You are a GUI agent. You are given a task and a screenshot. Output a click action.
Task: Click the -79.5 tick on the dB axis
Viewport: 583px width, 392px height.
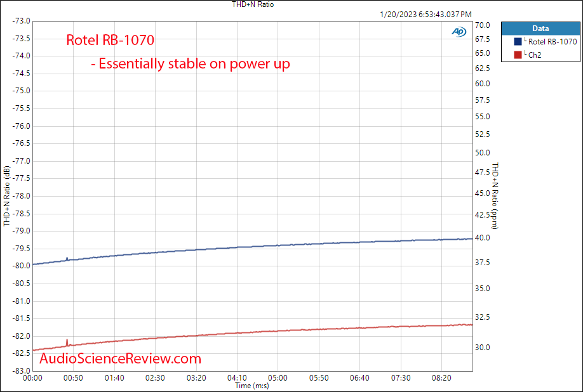(22, 249)
